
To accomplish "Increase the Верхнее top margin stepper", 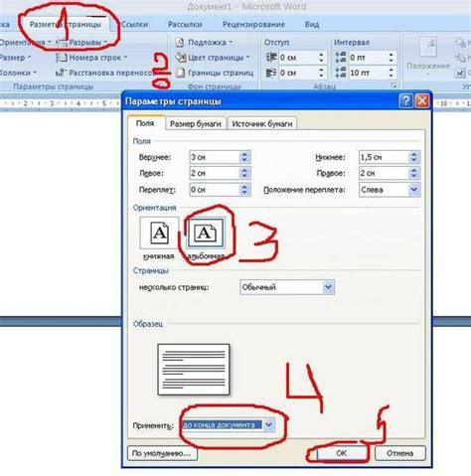I will [244, 154].
